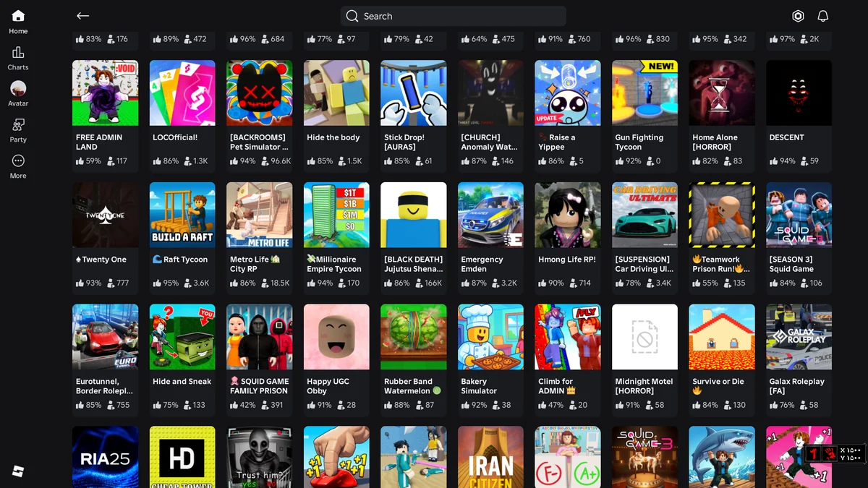Open the Metro Life City RP thumbnail
The image size is (868, 488).
click(260, 215)
